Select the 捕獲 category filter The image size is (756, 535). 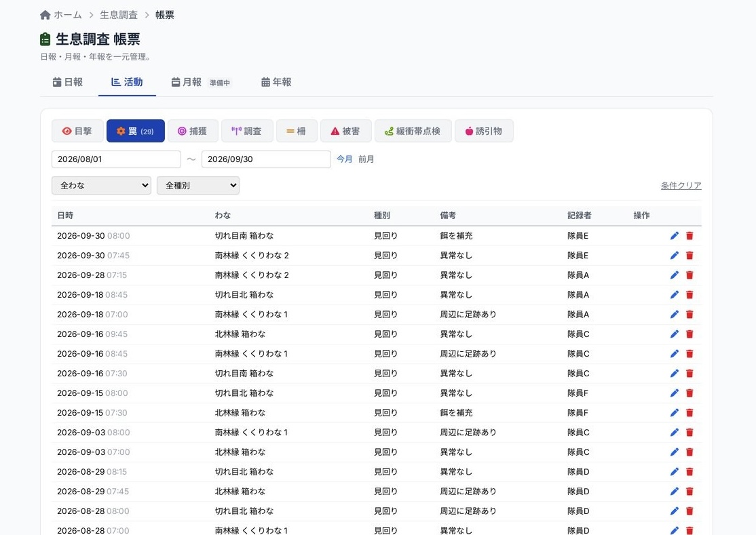coord(192,131)
